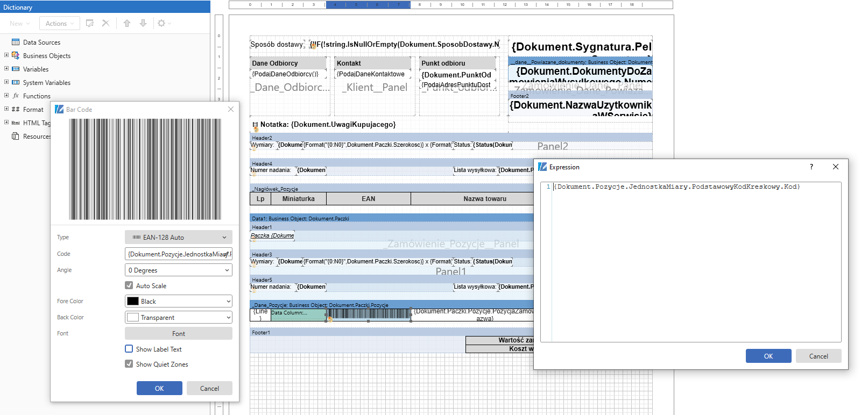Click the Move Up arrow icon
Image resolution: width=868 pixels, height=415 pixels.
coord(127,23)
